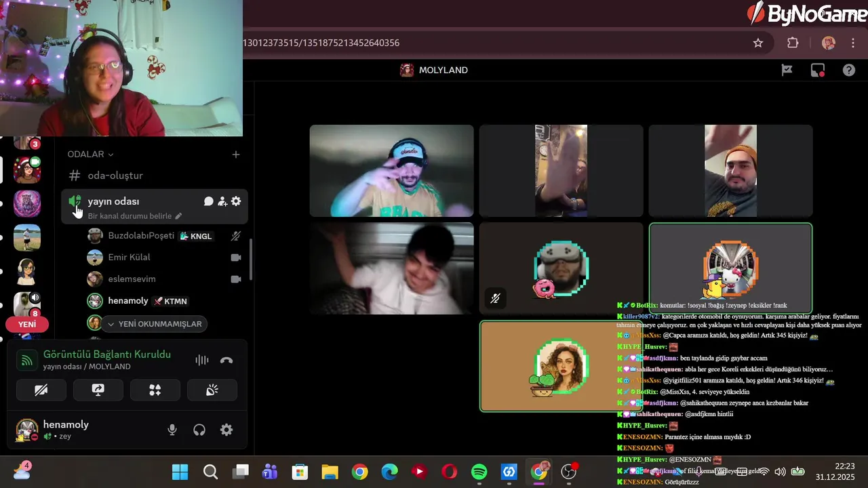Focus the Hello Kitty avatar tile

click(730, 268)
